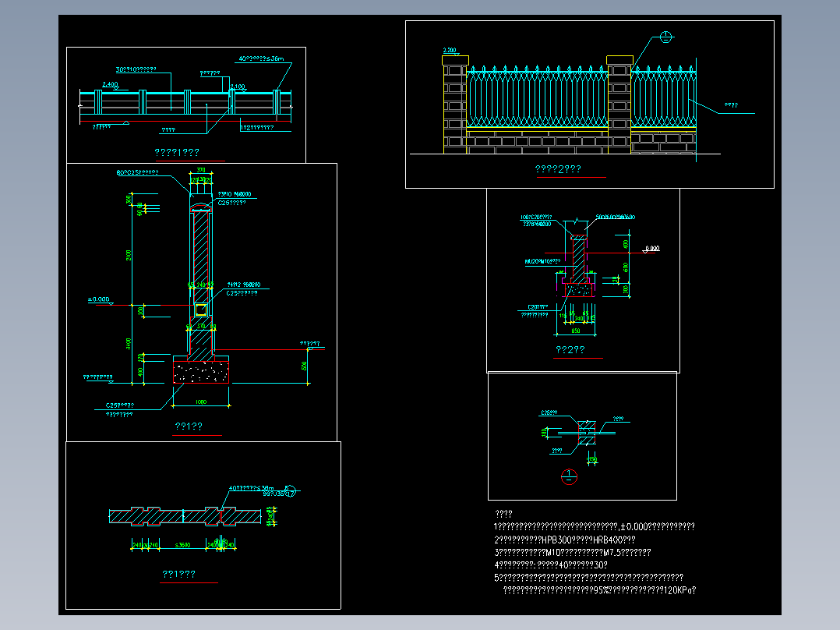Select the 850 dimension text

tap(576, 331)
